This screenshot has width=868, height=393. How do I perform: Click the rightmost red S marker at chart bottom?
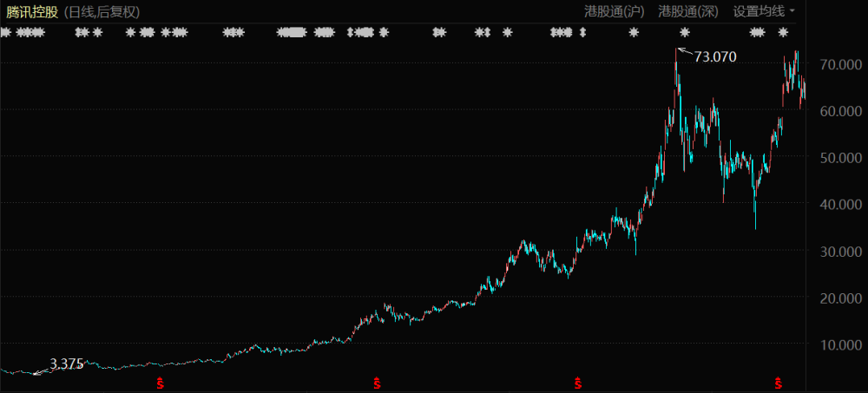coord(779,382)
